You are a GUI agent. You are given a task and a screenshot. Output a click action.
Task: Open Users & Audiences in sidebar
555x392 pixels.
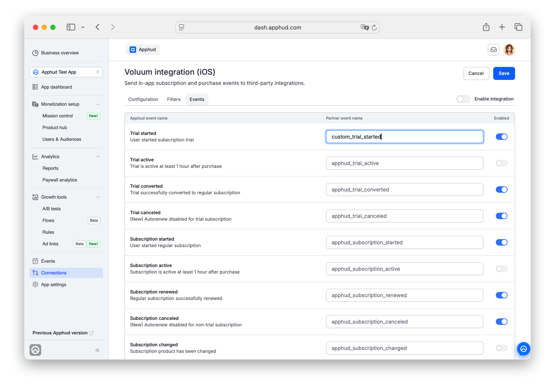coord(62,139)
